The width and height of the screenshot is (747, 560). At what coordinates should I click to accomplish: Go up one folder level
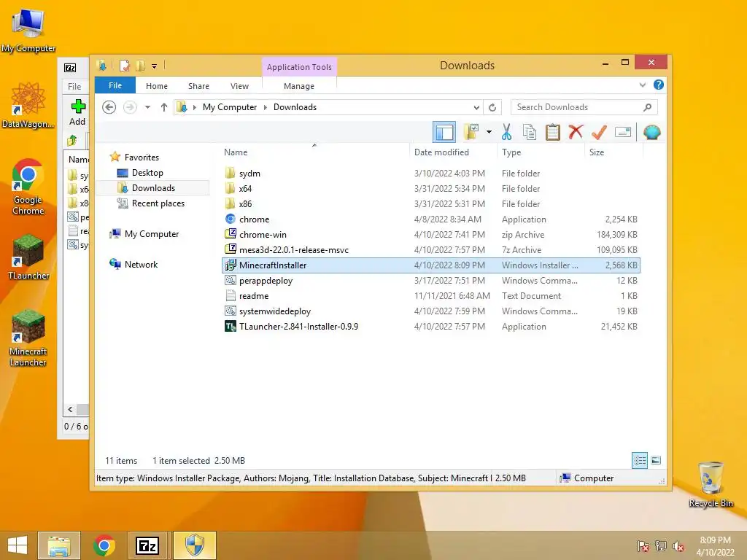pos(164,107)
